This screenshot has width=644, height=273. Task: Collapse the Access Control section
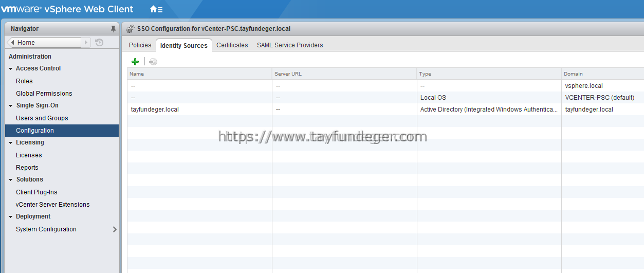click(11, 69)
